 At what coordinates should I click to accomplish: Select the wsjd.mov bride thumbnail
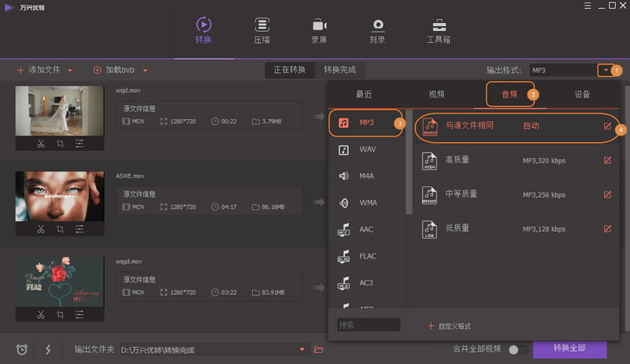60,111
